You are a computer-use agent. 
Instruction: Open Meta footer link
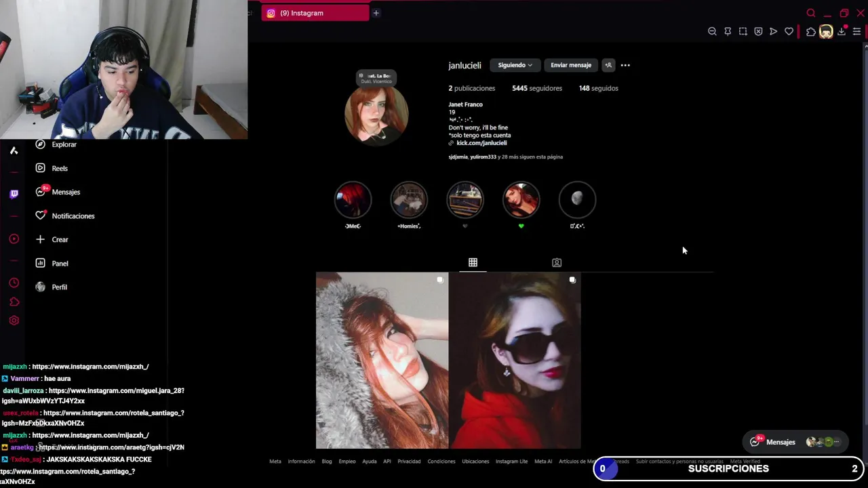(275, 462)
